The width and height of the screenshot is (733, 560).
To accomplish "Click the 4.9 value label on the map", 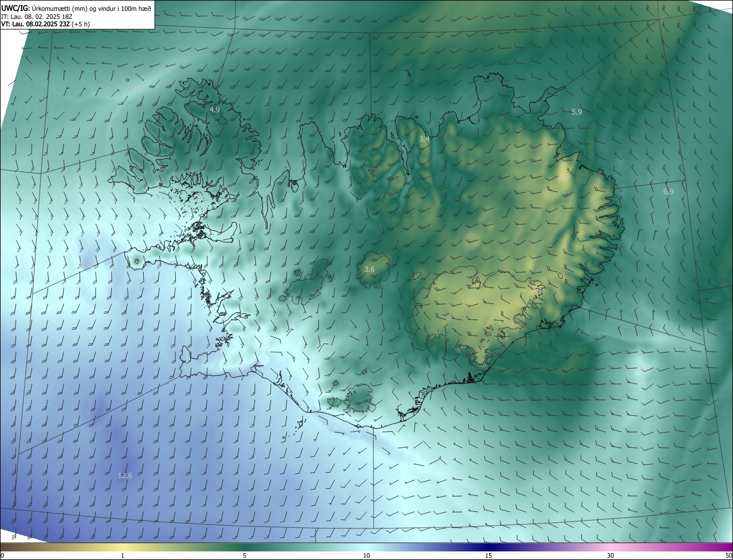I will click(x=215, y=109).
